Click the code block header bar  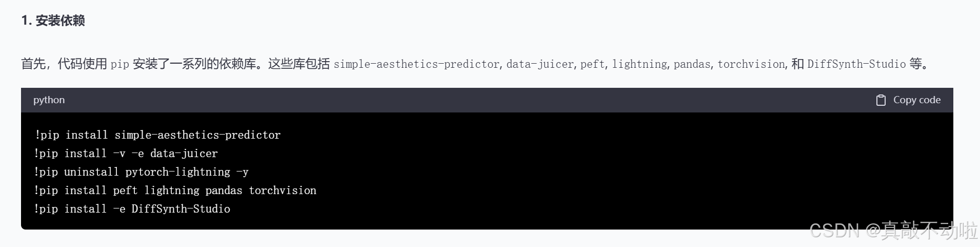(x=487, y=100)
